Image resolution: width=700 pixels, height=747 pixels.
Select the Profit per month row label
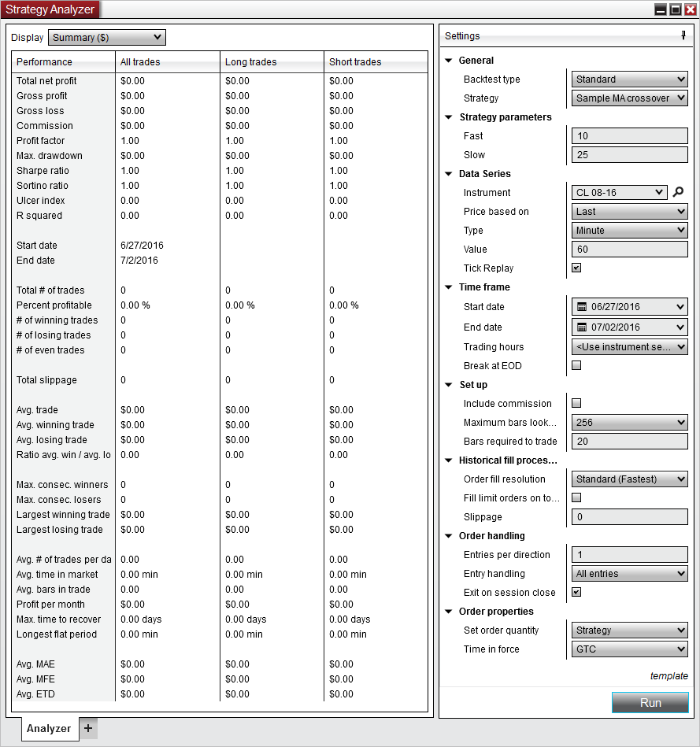point(50,604)
